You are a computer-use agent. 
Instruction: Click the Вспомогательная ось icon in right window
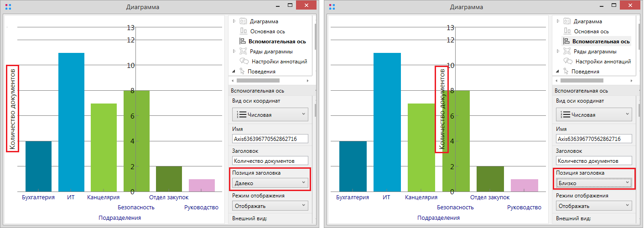pos(567,41)
